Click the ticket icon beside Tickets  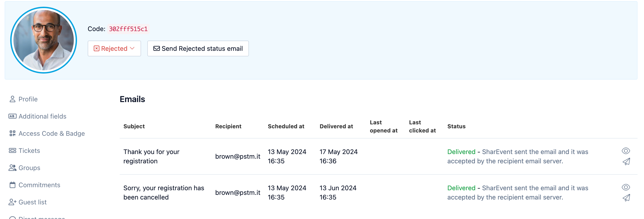[12, 151]
